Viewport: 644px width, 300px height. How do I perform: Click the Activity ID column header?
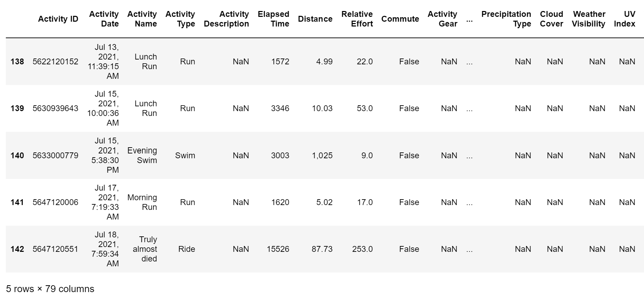pyautogui.click(x=58, y=19)
